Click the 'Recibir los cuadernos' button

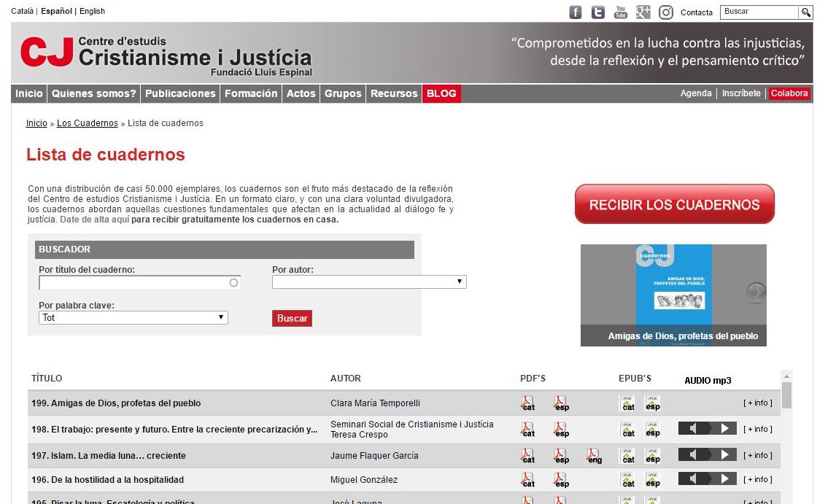click(x=674, y=205)
